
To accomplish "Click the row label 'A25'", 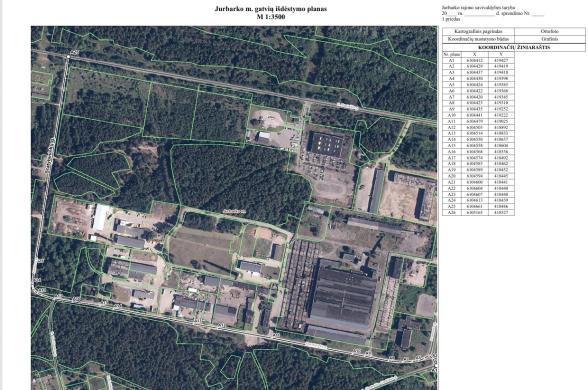I will 452,207.
